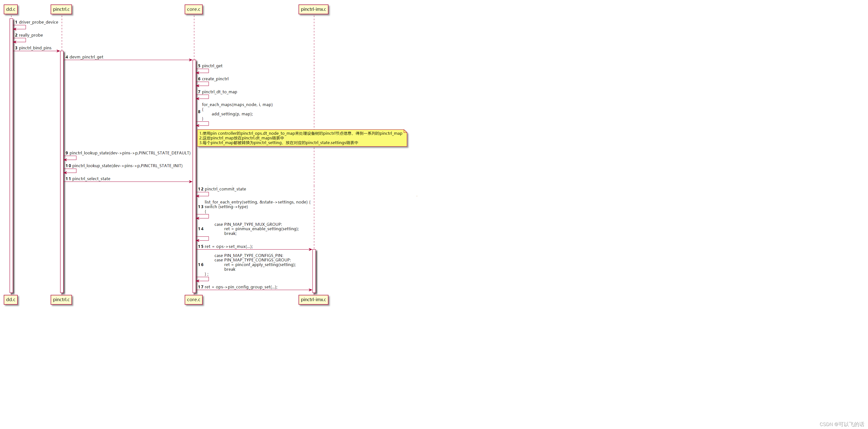Click the bottom dd.c participant box
Image resolution: width=868 pixels, height=429 pixels.
tap(11, 299)
